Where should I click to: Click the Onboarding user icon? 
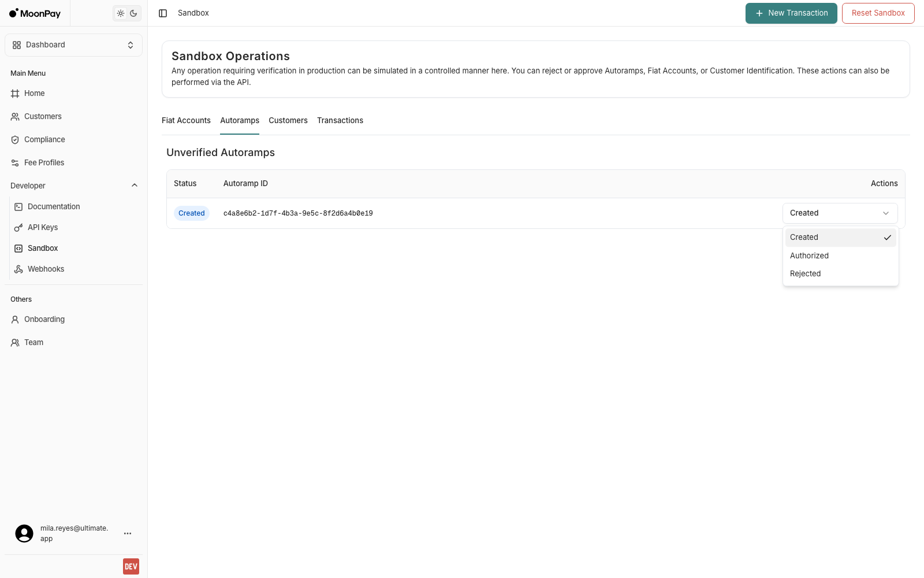pos(15,320)
